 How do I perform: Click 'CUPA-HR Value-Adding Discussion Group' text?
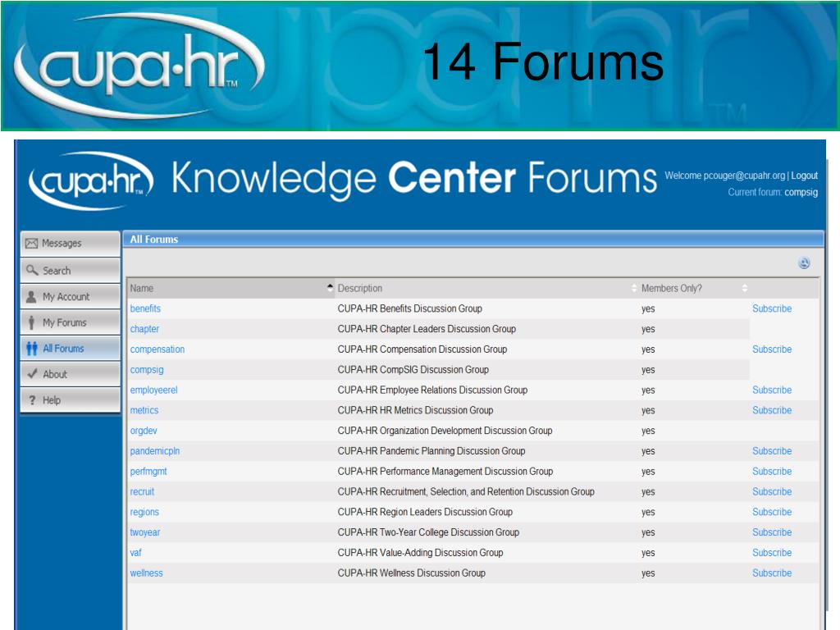pos(420,553)
